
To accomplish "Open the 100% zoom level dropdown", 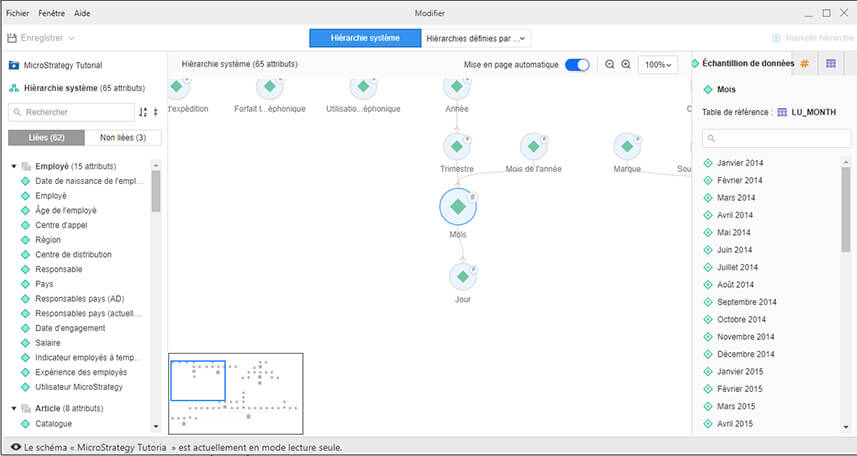I will point(657,64).
